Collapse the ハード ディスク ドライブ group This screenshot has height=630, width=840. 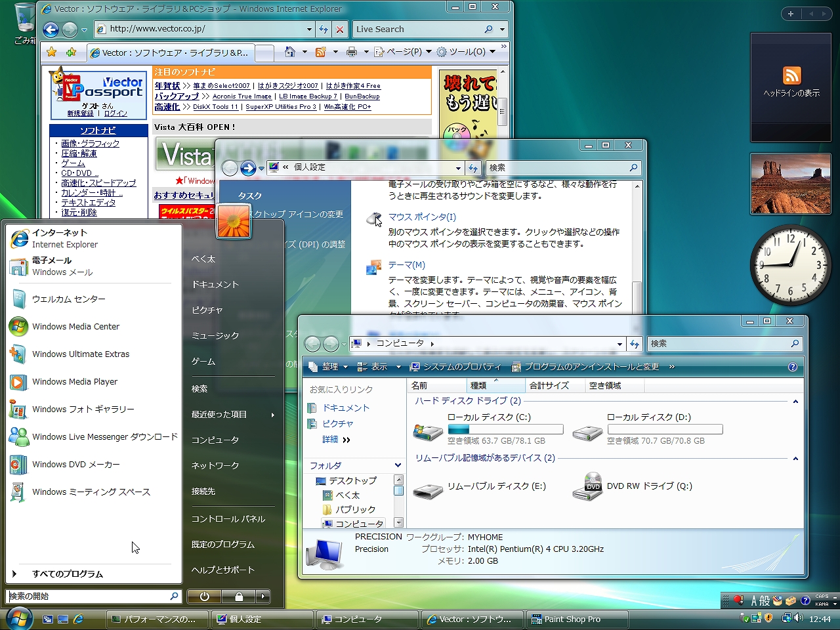(795, 401)
